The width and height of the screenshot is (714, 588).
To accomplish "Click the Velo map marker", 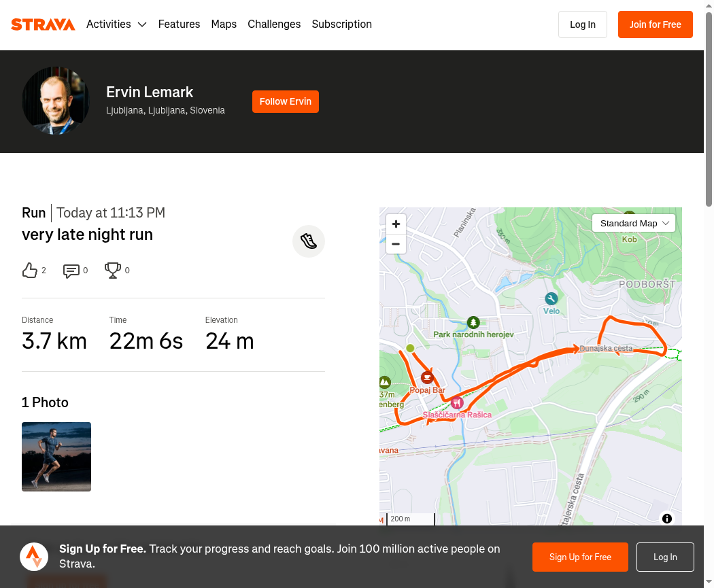I will coord(551,299).
